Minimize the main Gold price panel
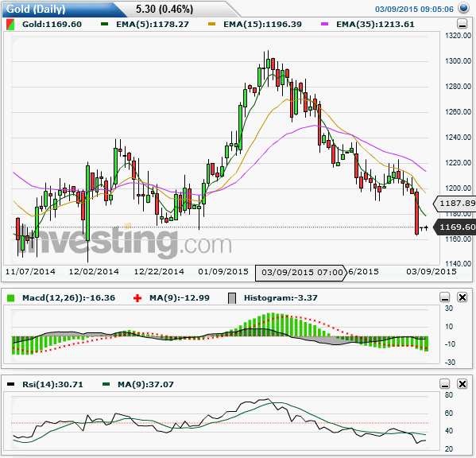The height and width of the screenshot is (458, 476). point(462,24)
